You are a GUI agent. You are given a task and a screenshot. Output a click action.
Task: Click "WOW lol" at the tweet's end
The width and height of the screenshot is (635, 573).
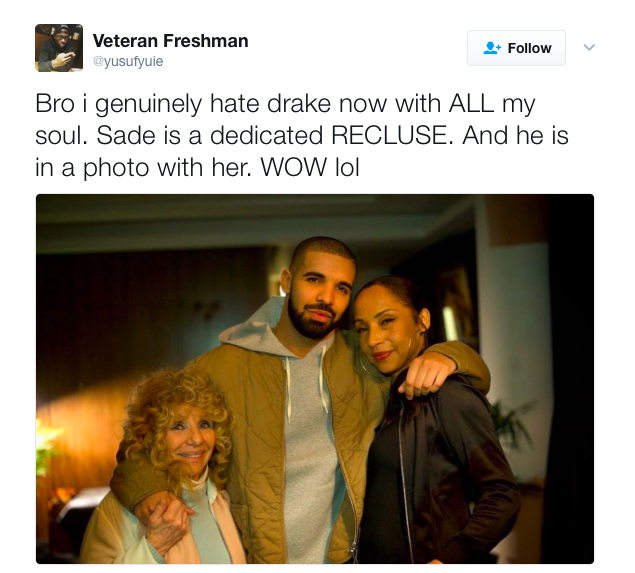point(310,167)
